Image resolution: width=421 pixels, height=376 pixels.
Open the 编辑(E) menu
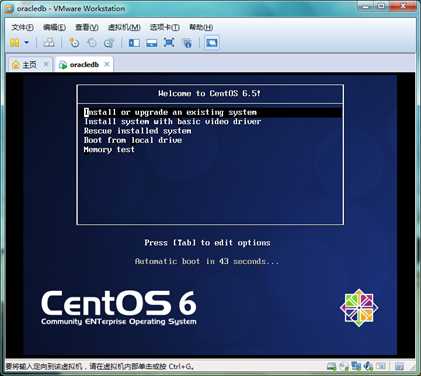click(x=54, y=27)
